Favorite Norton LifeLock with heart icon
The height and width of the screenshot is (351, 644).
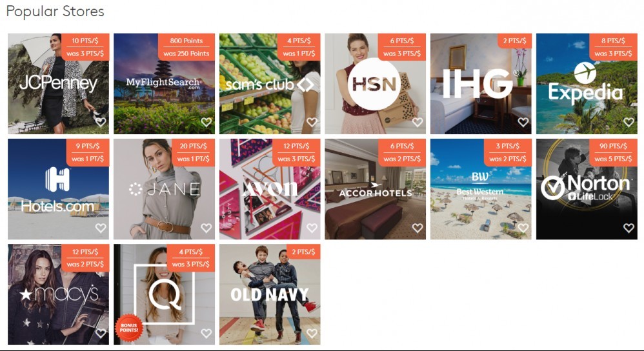[x=629, y=227]
